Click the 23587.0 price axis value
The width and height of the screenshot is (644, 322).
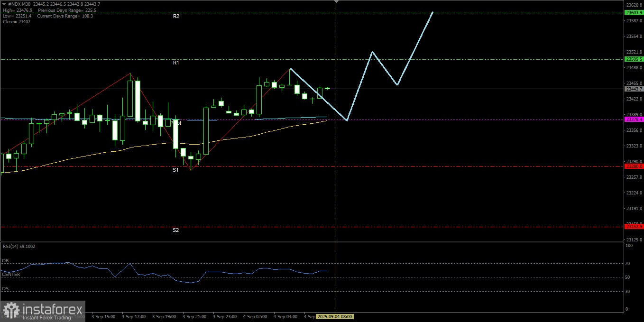634,21
